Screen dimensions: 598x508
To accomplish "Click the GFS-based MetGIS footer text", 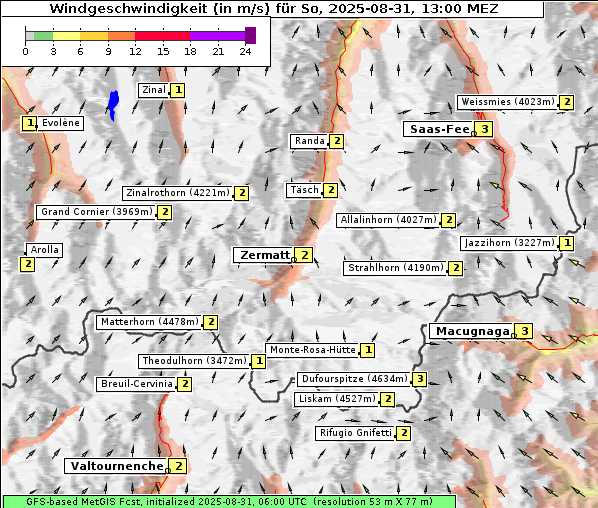I will click(229, 502).
